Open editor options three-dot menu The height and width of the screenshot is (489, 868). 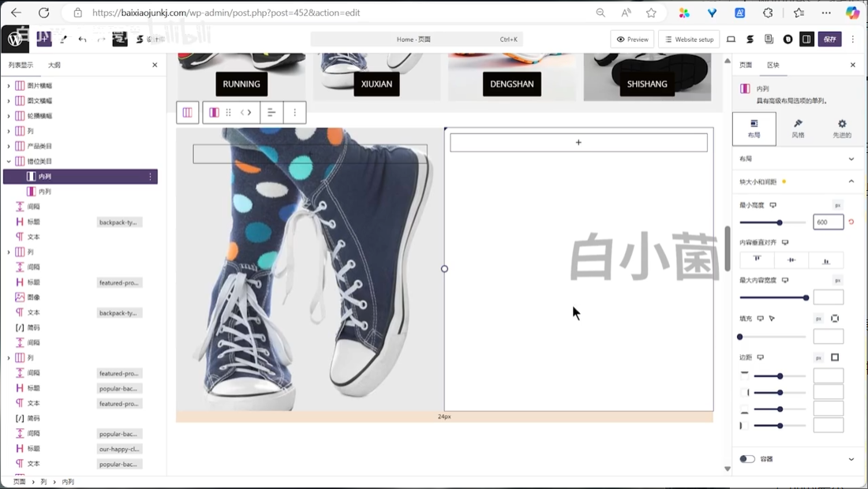853,39
